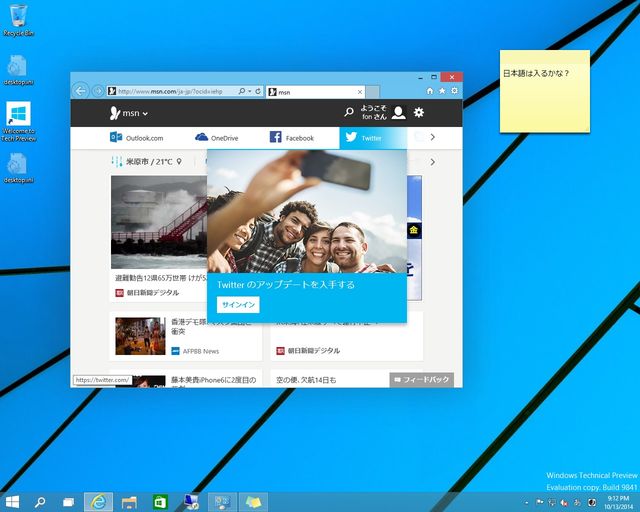Click the msn.com address bar URL
This screenshot has width=640, height=512.
pyautogui.click(x=170, y=91)
